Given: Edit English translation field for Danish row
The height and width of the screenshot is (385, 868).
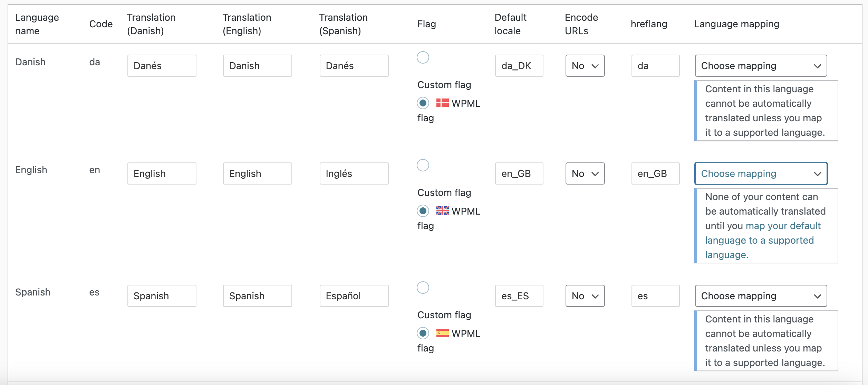Looking at the screenshot, I should click(257, 66).
